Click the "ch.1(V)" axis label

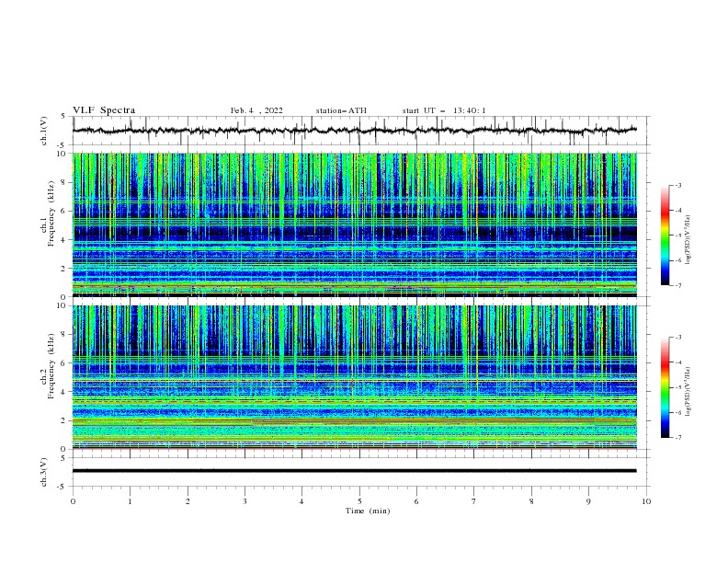tap(44, 131)
